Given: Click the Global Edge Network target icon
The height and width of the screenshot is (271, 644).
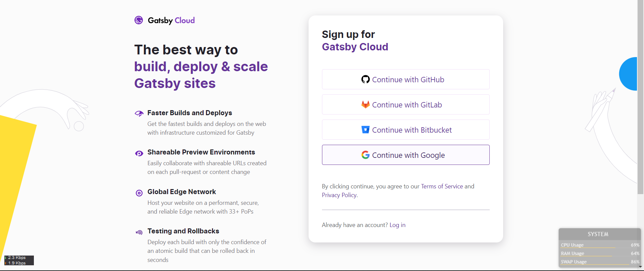Looking at the screenshot, I should pos(139,193).
